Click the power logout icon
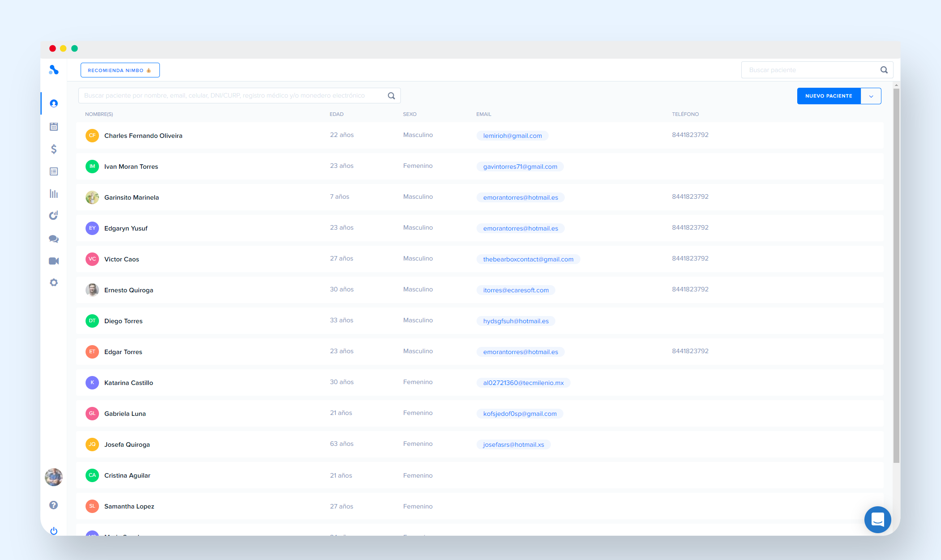941x560 pixels. point(54,531)
